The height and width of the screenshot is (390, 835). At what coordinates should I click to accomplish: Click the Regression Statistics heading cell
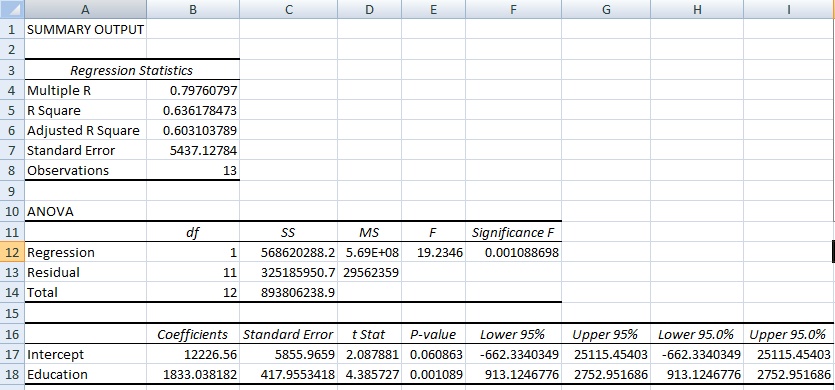point(132,70)
